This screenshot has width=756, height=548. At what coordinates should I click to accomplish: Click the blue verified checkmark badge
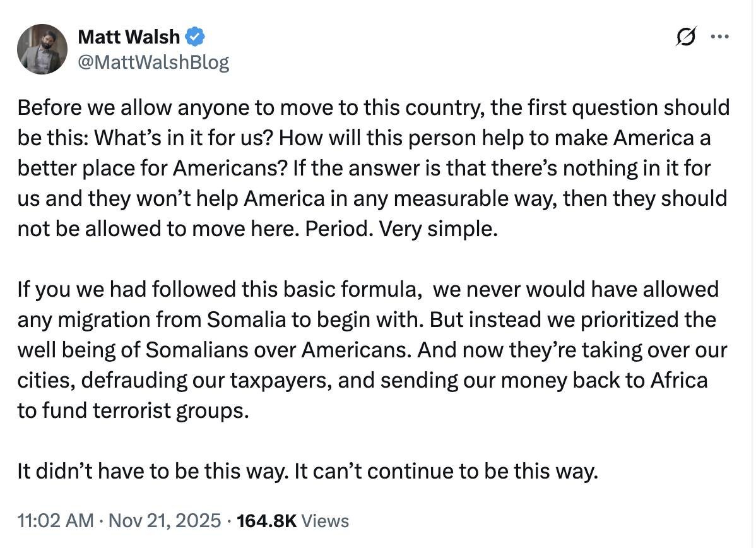point(195,37)
